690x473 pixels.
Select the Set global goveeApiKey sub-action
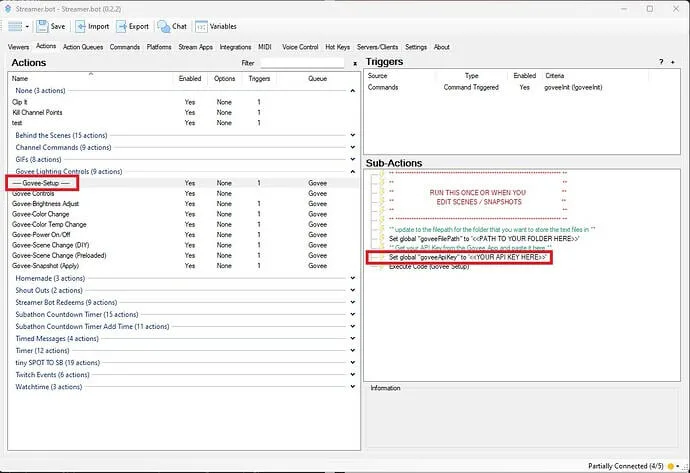coord(468,257)
